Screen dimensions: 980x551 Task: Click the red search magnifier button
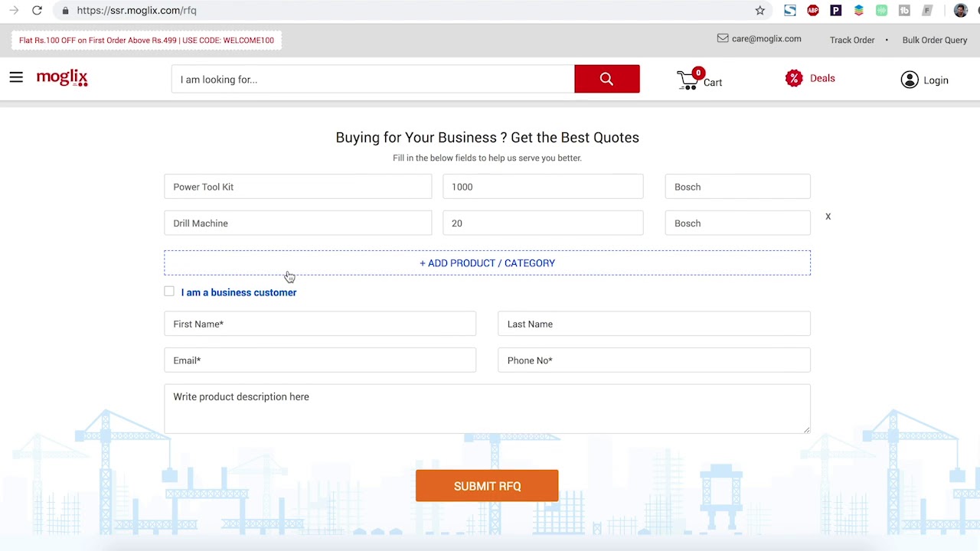click(606, 79)
